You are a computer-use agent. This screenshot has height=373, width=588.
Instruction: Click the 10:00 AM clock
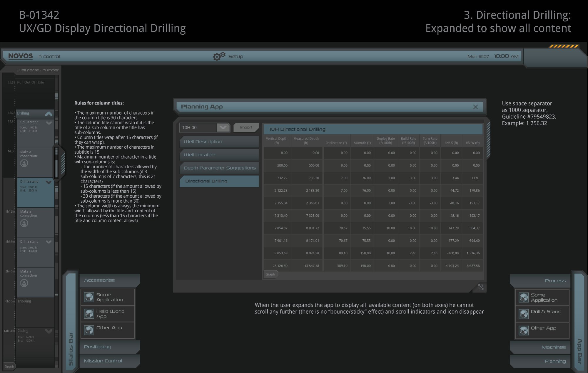click(506, 56)
